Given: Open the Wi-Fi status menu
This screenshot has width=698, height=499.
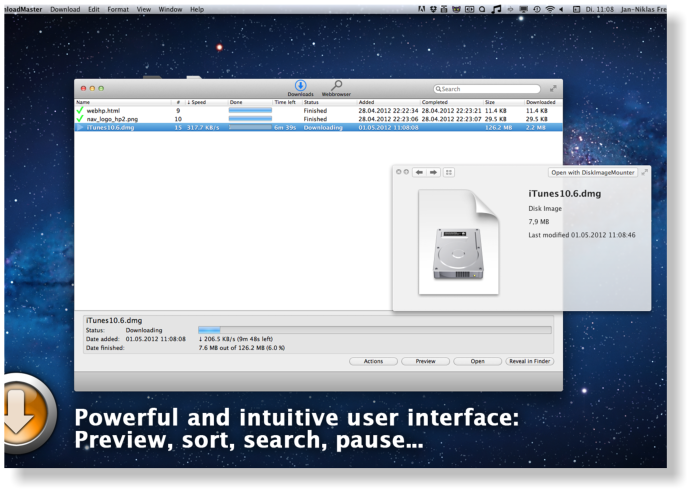Looking at the screenshot, I should [550, 9].
